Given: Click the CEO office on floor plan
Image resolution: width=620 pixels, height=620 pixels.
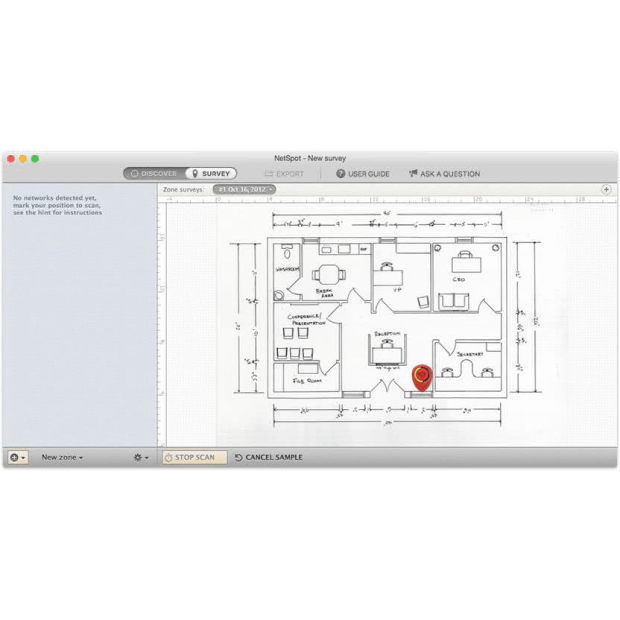Looking at the screenshot, I should 467,277.
